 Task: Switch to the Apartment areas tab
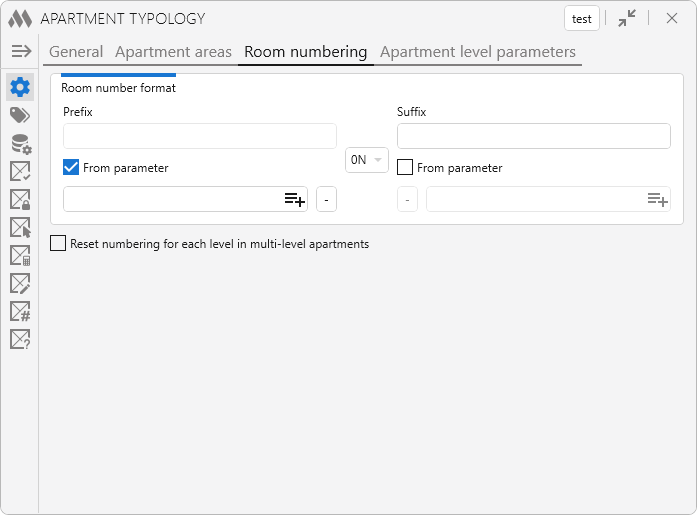(173, 52)
